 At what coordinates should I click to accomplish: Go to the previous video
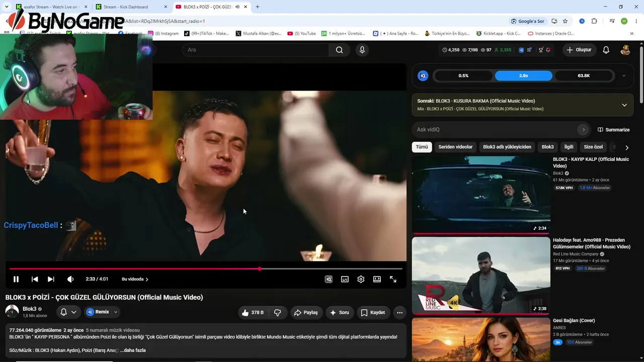[x=35, y=279]
